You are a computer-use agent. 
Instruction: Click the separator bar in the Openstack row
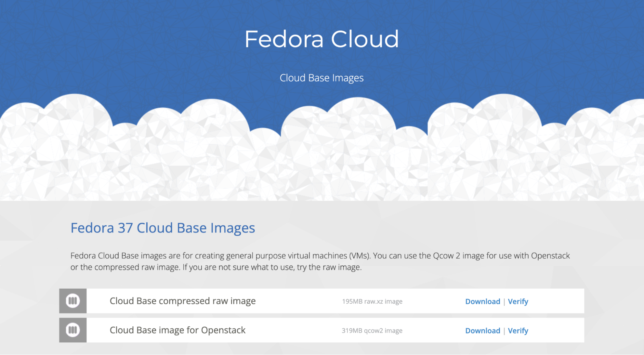point(504,331)
